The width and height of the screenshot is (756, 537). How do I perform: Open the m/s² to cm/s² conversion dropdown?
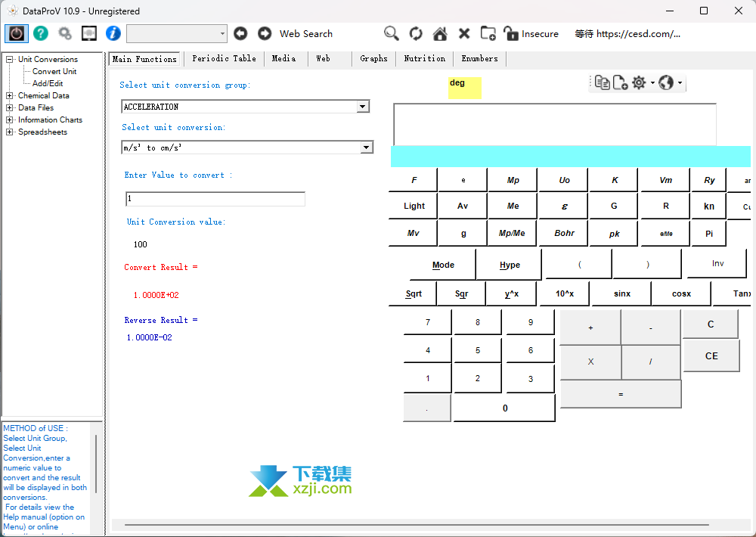point(367,147)
